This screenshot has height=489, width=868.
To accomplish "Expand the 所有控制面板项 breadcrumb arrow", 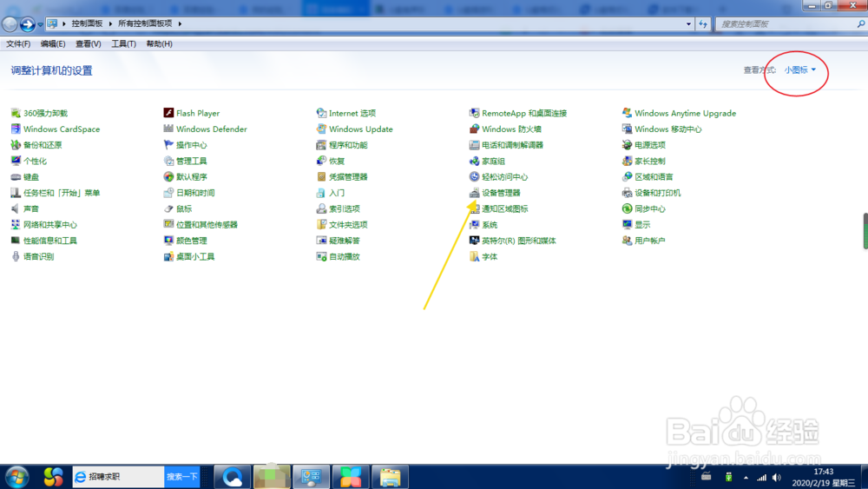I will pos(180,23).
